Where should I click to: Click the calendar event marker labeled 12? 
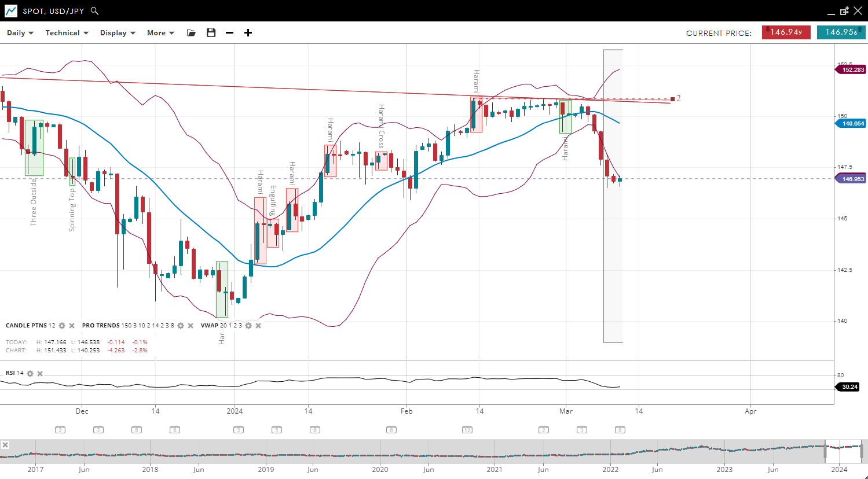click(x=467, y=430)
